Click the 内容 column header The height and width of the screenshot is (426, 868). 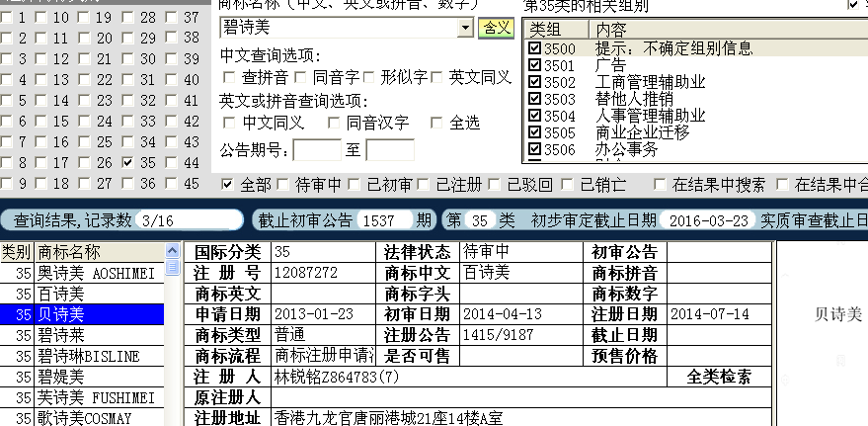[728, 29]
